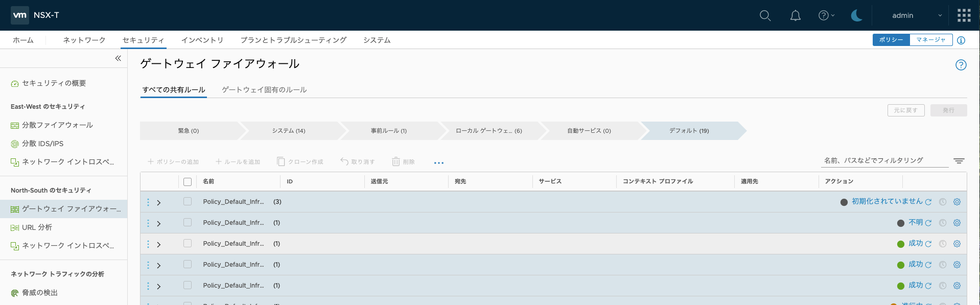This screenshot has width=980, height=305.
Task: Open the search magnifier in header
Action: click(765, 15)
